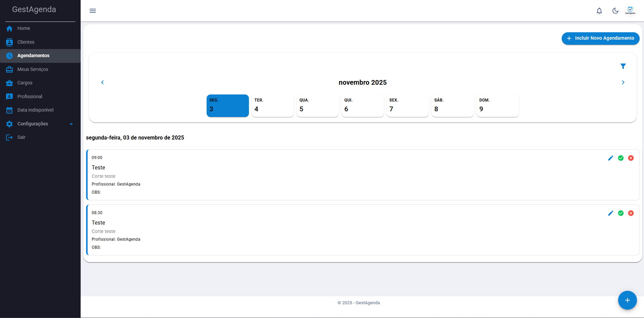Select Thursday 6 in the week strip
Image resolution: width=644 pixels, height=318 pixels.
point(362,106)
